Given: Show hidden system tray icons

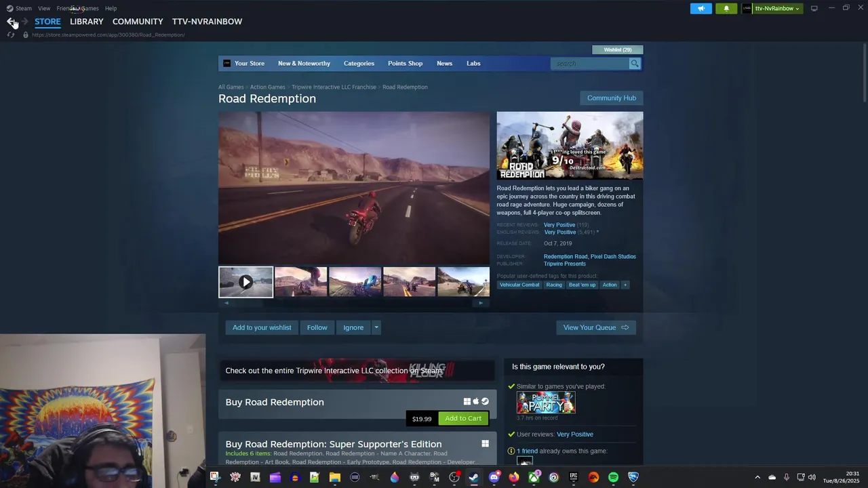Looking at the screenshot, I should click(757, 477).
